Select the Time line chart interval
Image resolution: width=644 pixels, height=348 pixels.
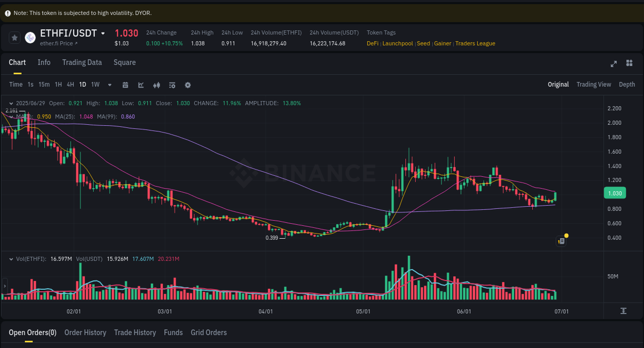coord(16,85)
